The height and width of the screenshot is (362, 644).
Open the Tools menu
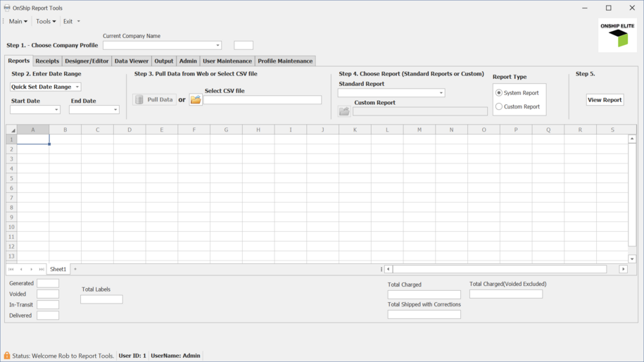(x=46, y=21)
